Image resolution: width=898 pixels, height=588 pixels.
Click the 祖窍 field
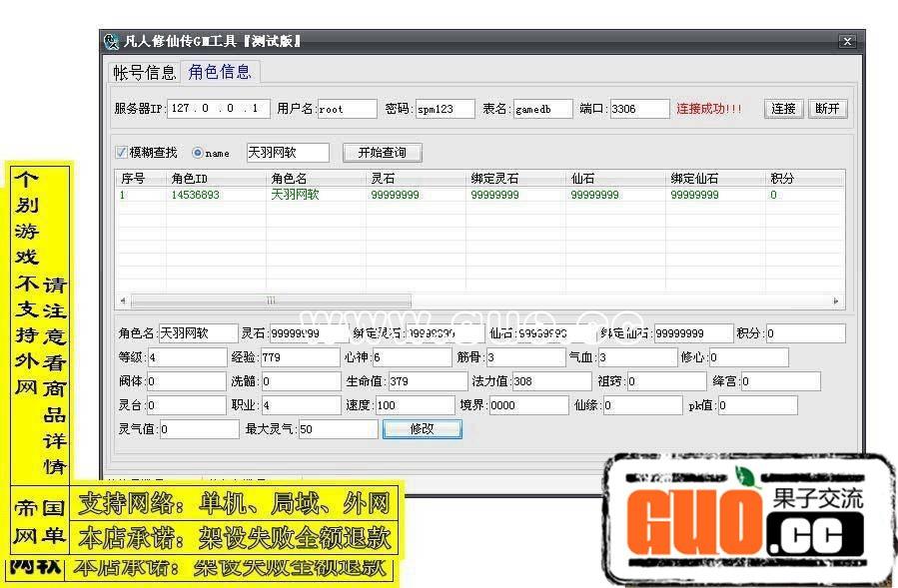pyautogui.click(x=666, y=381)
